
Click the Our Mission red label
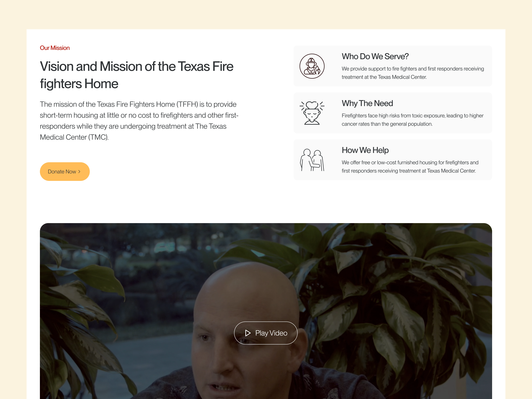(x=55, y=48)
